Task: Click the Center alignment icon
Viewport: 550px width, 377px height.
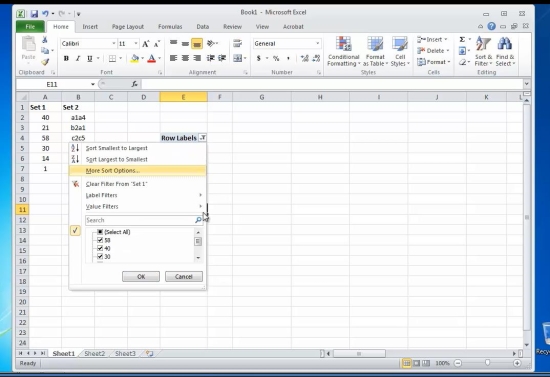Action: (x=185, y=58)
